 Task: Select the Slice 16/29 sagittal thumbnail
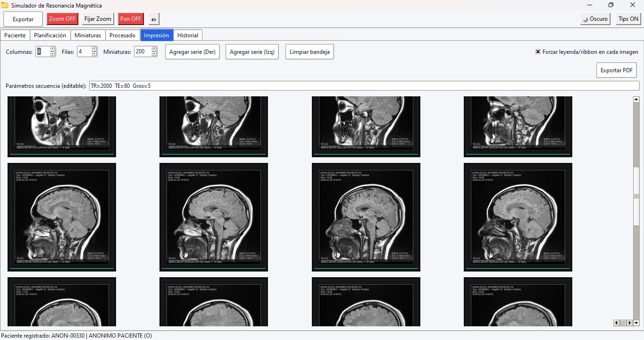click(x=518, y=217)
